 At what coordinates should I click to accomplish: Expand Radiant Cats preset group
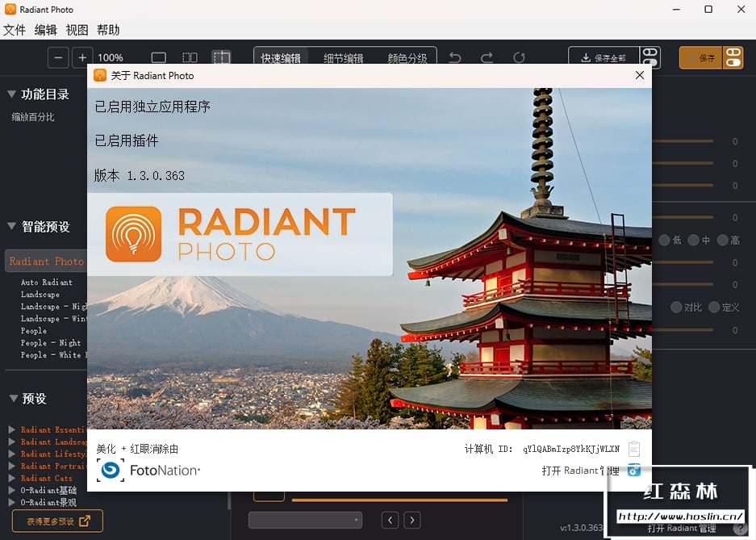coord(11,478)
